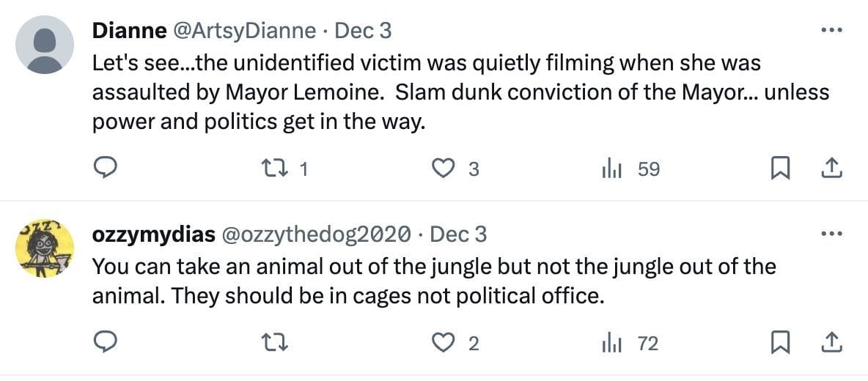868x381 pixels.
Task: Bookmark the ozzymydias tweet
Action: (x=779, y=343)
